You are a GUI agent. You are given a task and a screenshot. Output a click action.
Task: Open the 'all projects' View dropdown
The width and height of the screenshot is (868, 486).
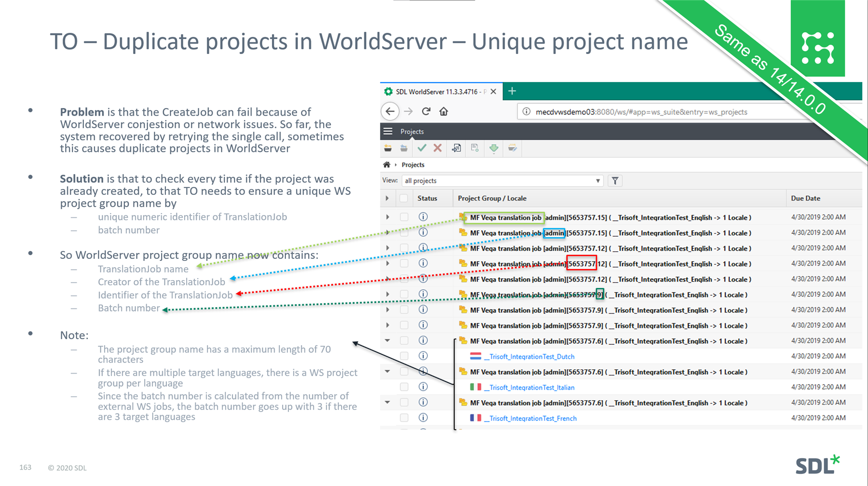(x=502, y=181)
